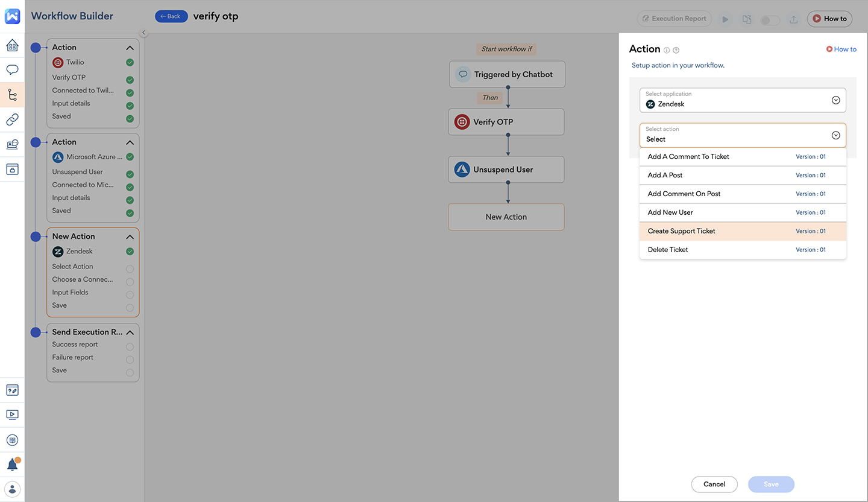This screenshot has height=502, width=868.
Task: Click the upload/export icon in toolbar
Action: point(794,19)
